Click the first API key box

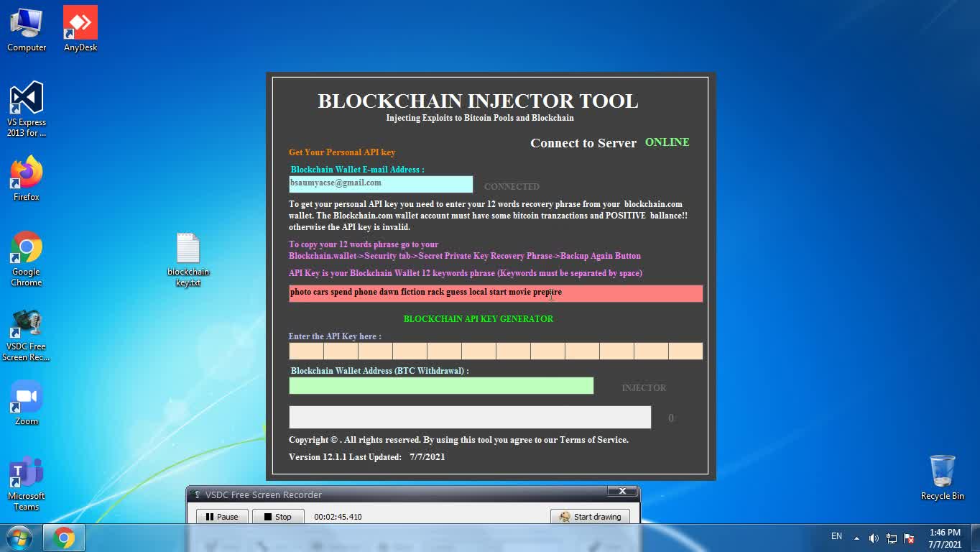(306, 351)
